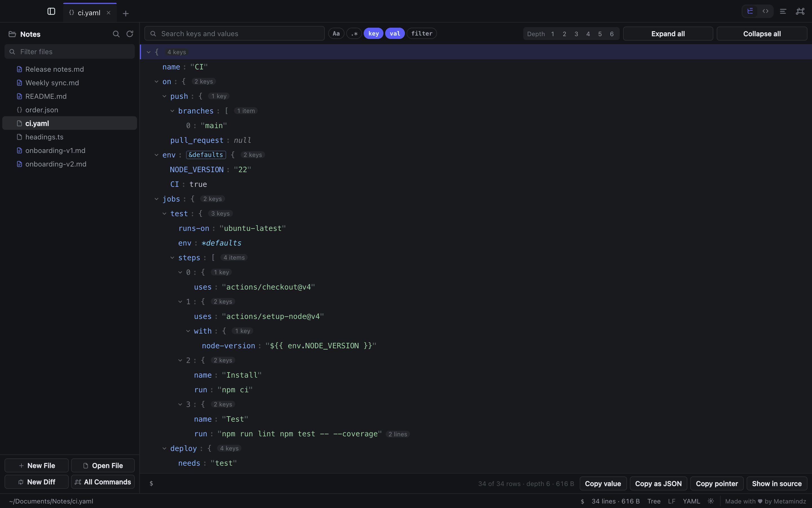Open a new tab with plus icon
Viewport: 812px width, 508px height.
(x=125, y=14)
